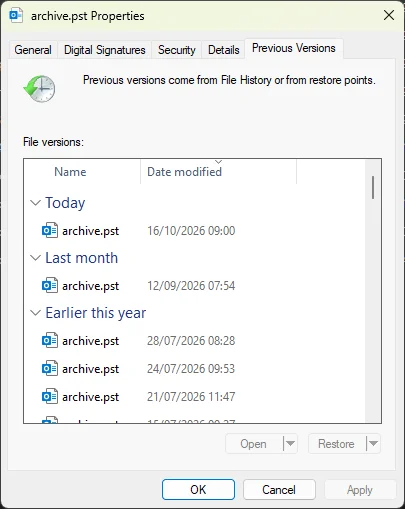Switch to the Security tab
The width and height of the screenshot is (405, 509).
[x=177, y=50]
